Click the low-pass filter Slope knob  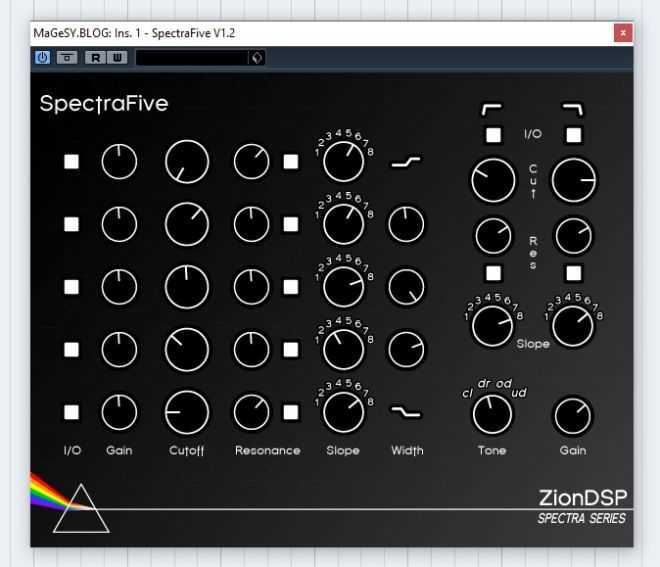pos(573,326)
